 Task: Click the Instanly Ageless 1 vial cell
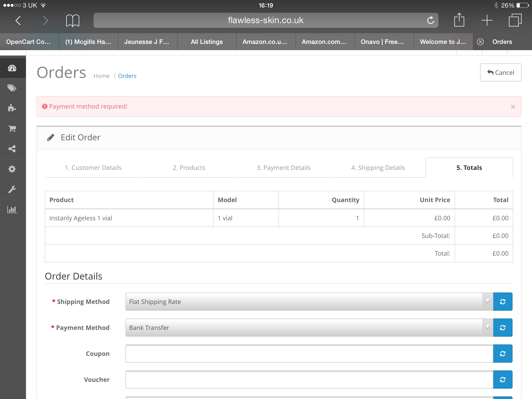pyautogui.click(x=129, y=218)
